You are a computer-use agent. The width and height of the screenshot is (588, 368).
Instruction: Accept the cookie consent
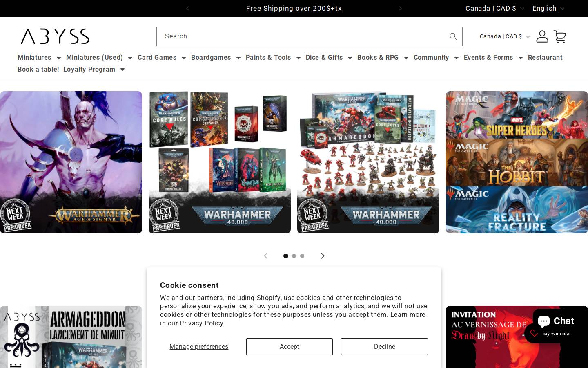[x=290, y=346]
